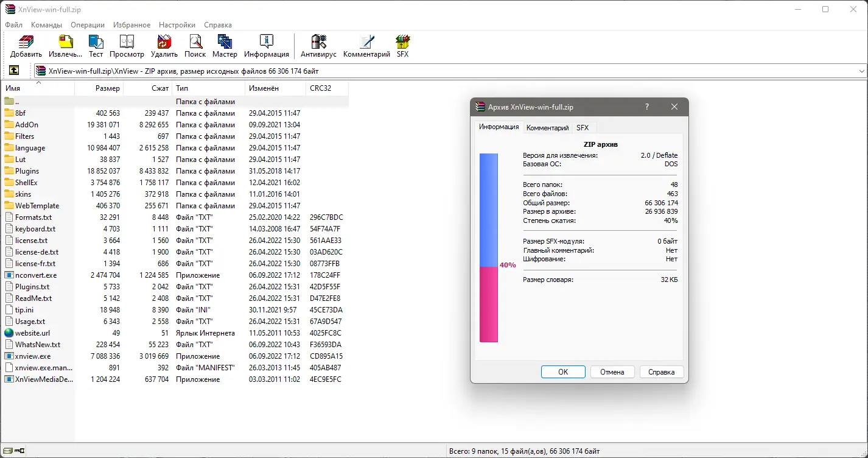Screen dimensions: 868x458
Task: Select the Lut folder row
Action: pyautogui.click(x=175, y=160)
